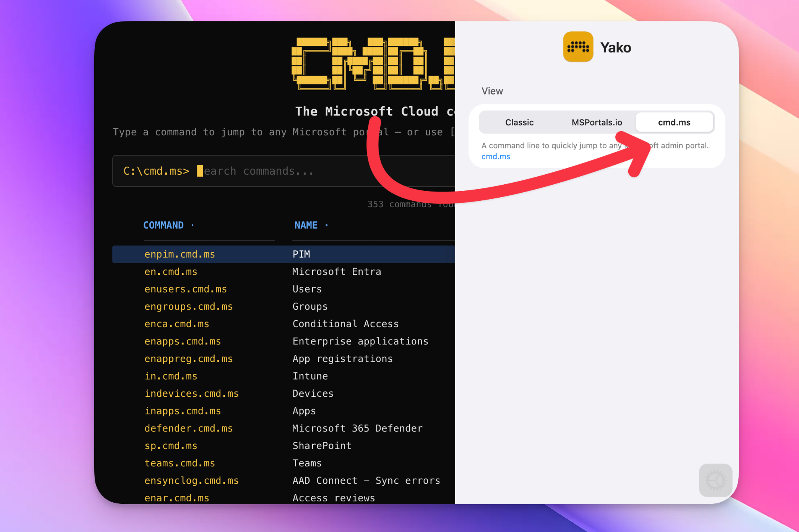Open the en.cmd.ms Microsoft Entra link
Image resolution: width=799 pixels, height=532 pixels.
pyautogui.click(x=171, y=272)
